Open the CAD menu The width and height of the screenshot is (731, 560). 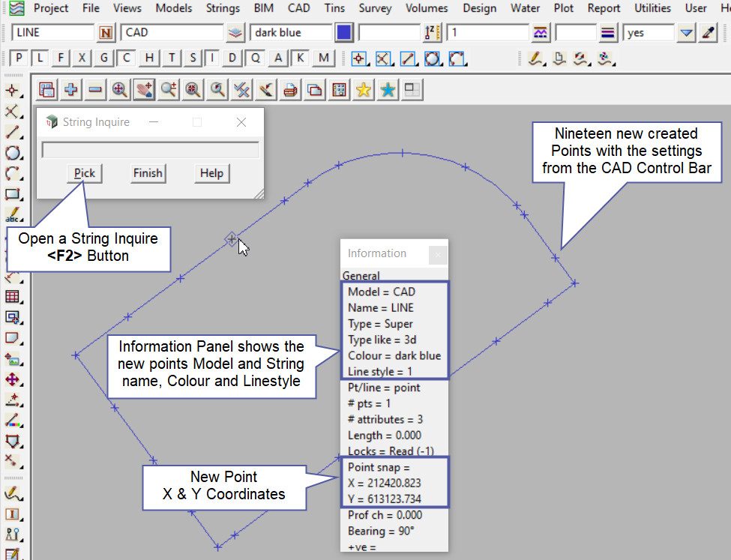(299, 8)
